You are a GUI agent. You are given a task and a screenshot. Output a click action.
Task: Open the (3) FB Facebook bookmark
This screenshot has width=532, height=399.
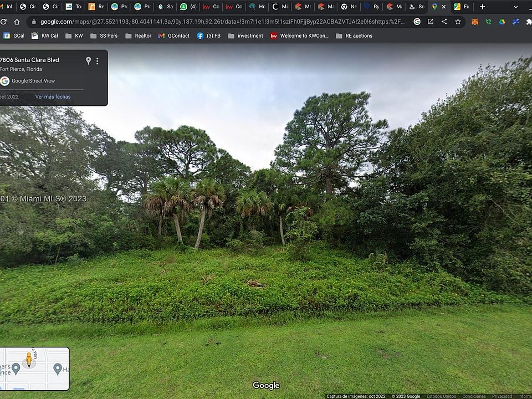click(209, 35)
